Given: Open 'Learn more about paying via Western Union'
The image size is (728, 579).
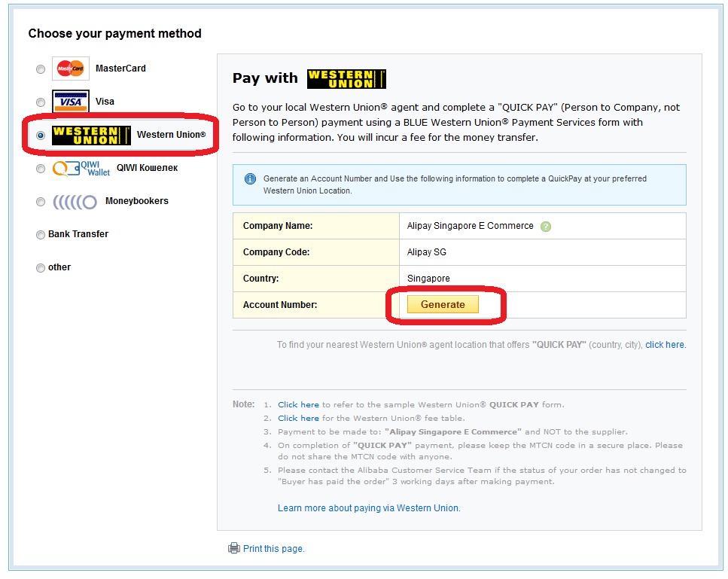Looking at the screenshot, I should click(x=369, y=508).
